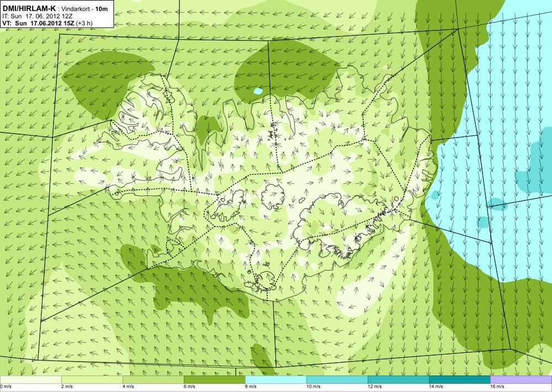Click the 8–10 m/s light cyan legend swatch
Screen dimensions: 552x392
(x=275, y=380)
